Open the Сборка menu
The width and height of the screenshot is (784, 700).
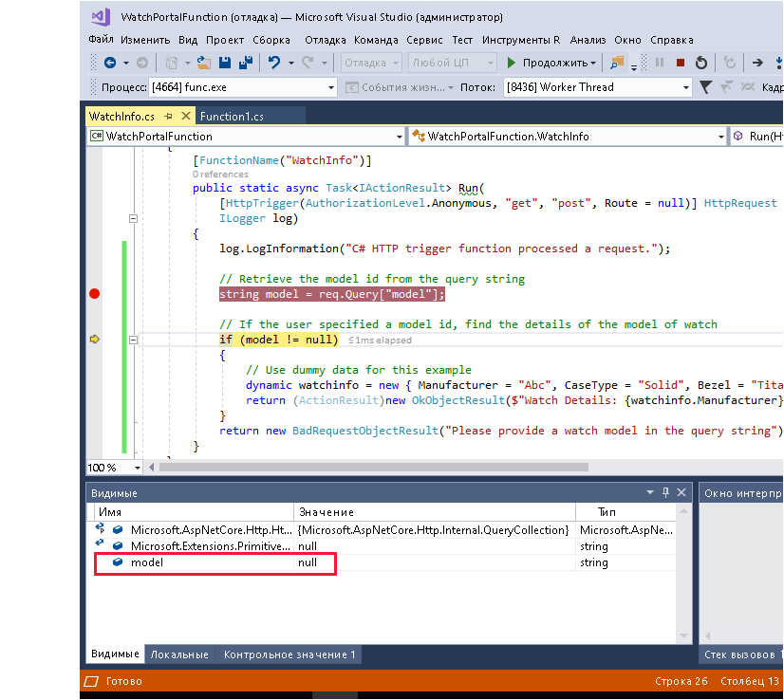(271, 40)
